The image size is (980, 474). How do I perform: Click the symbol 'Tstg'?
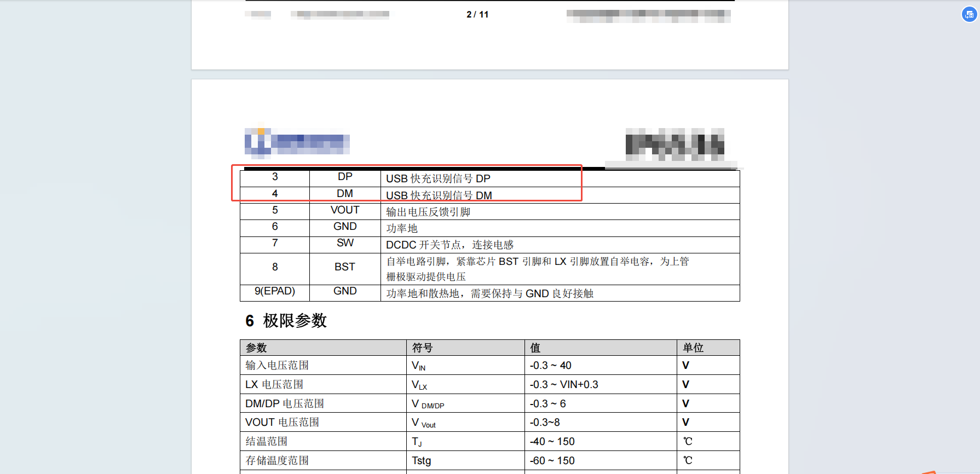click(422, 460)
